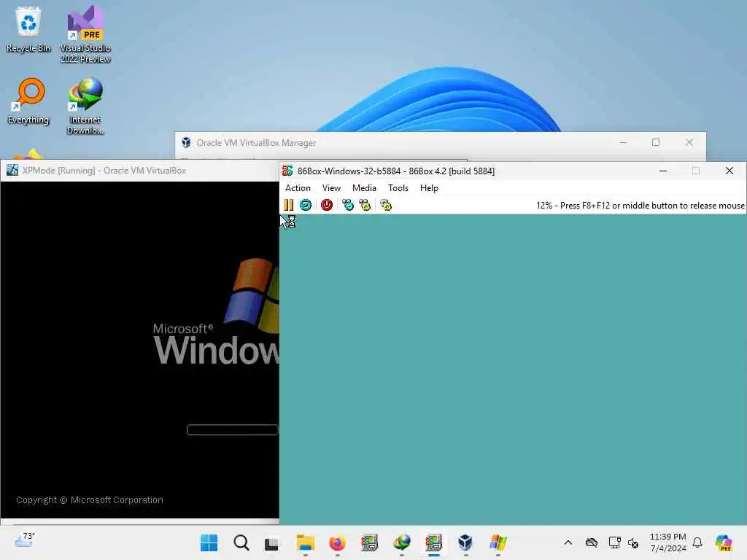Click the XPMode VirtualBox title bar icon
747x560 pixels.
[12, 170]
